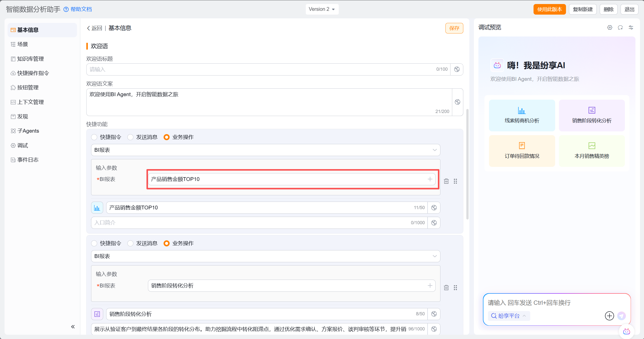
Task: Click the settings sliders icon in 调试预览 header
Action: click(631, 27)
